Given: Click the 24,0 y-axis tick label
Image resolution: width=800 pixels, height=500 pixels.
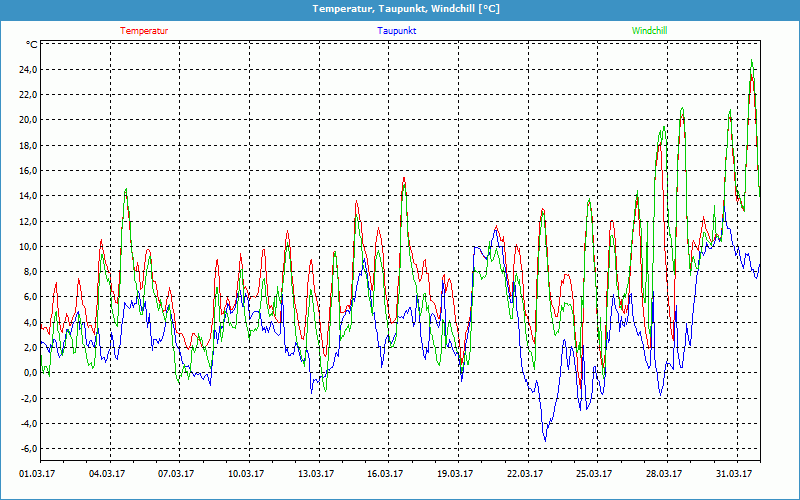Looking at the screenshot, I should (28, 70).
